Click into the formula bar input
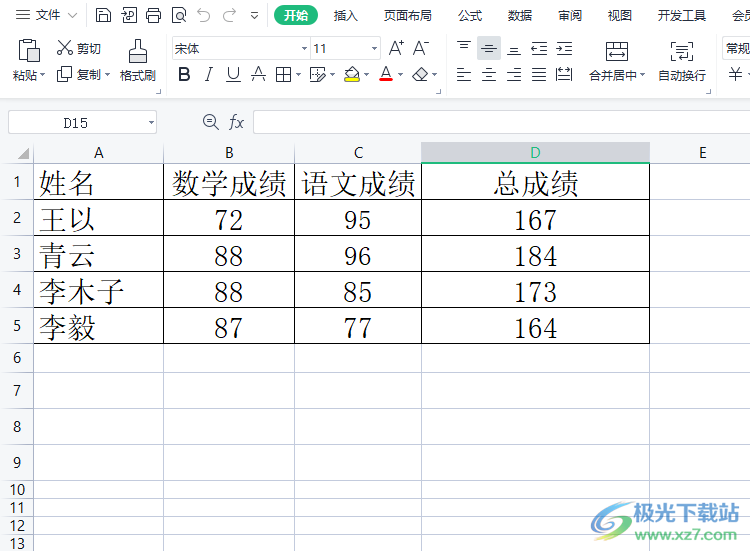 (501, 122)
